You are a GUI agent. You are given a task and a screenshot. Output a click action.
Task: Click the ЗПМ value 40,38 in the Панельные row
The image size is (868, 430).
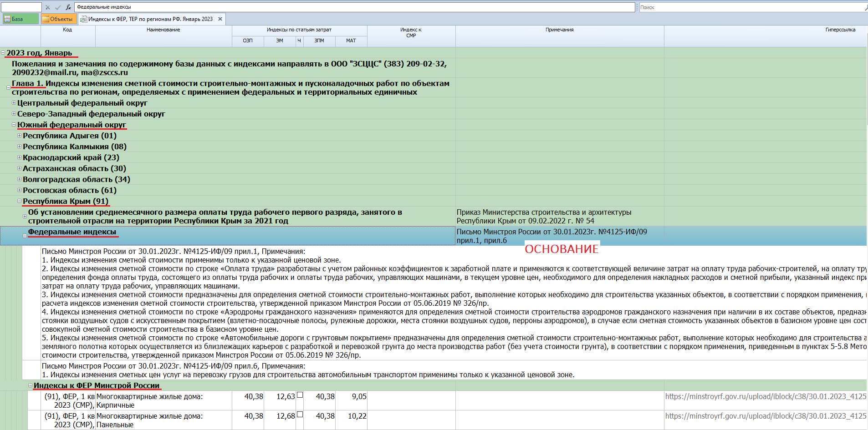(x=325, y=416)
